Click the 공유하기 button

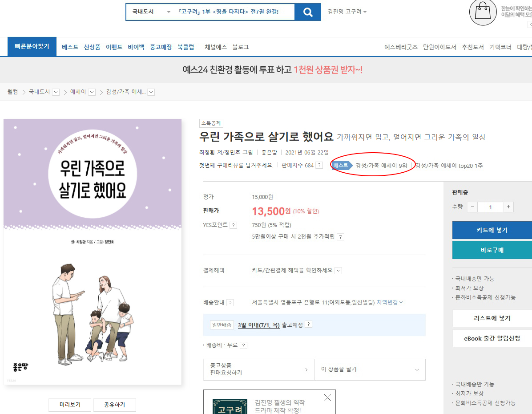115,405
